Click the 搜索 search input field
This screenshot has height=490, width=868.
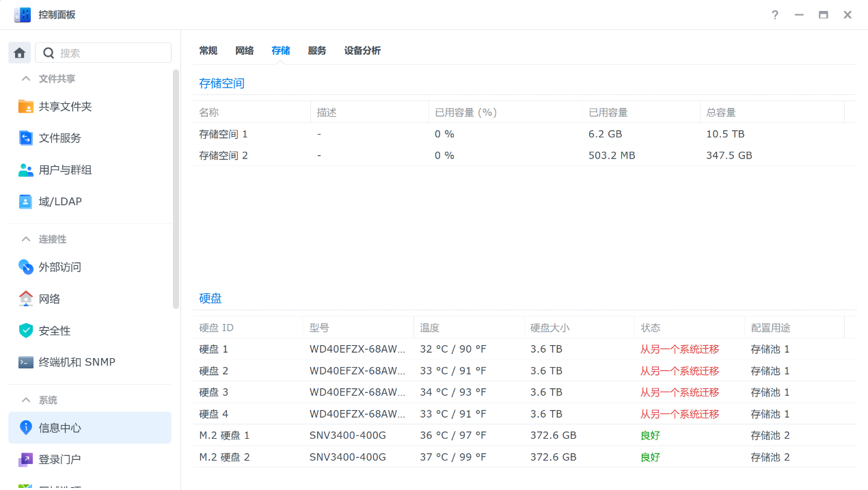coord(109,53)
